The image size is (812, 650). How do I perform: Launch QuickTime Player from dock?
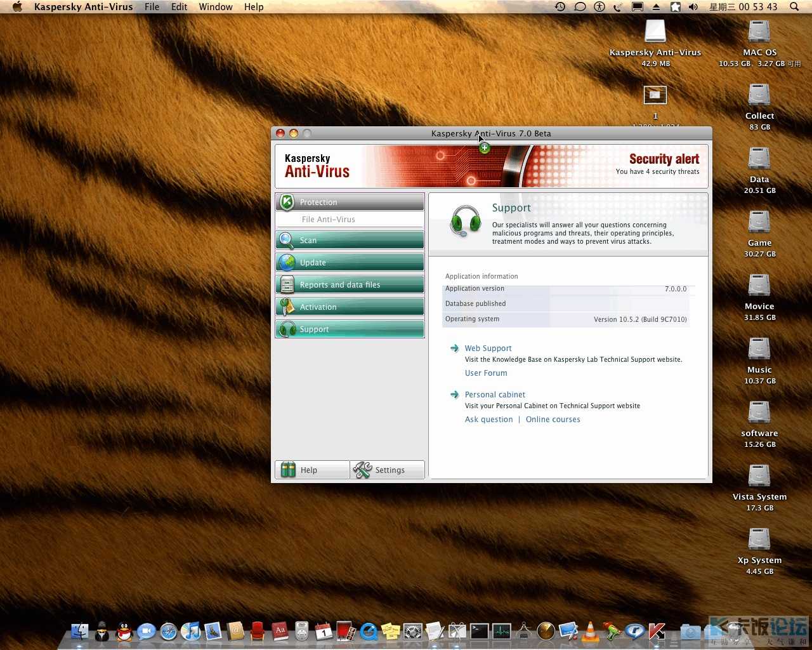click(369, 631)
